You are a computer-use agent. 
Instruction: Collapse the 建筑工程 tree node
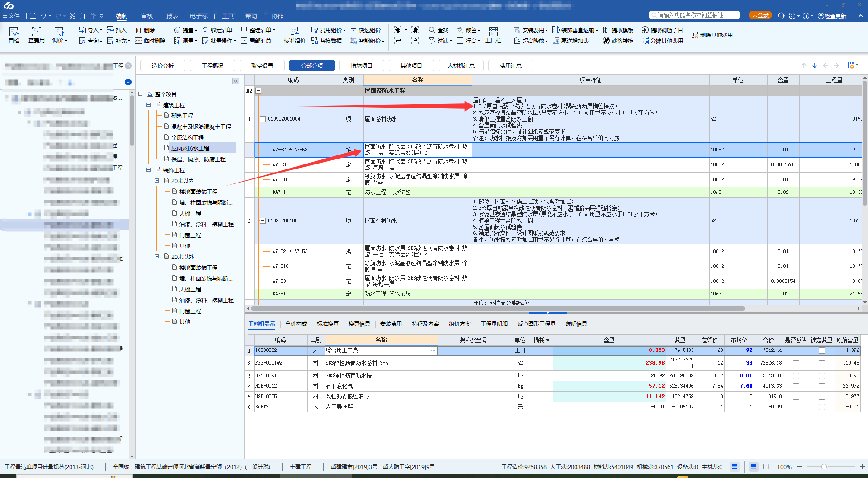148,105
